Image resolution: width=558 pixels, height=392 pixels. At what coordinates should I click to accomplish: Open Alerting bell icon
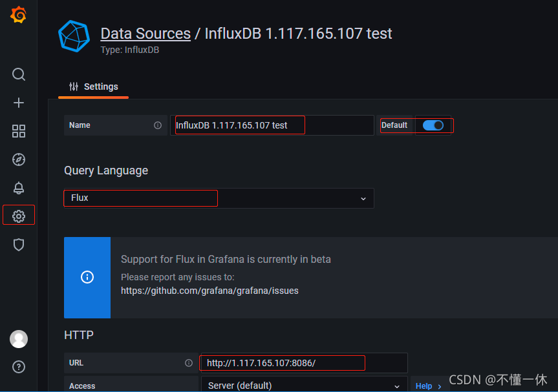point(19,188)
